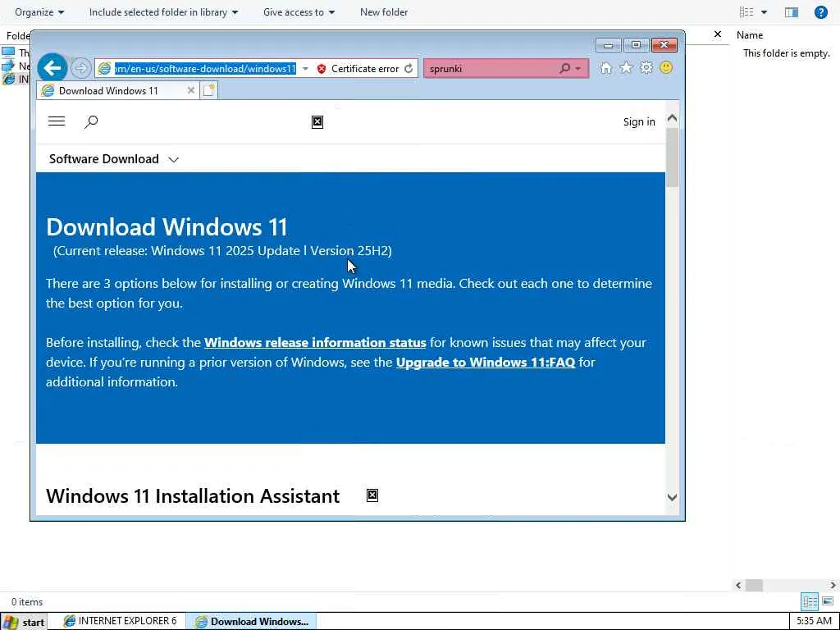The image size is (840, 630).
Task: Click Download Windows... taskbar button
Action: pos(252,622)
